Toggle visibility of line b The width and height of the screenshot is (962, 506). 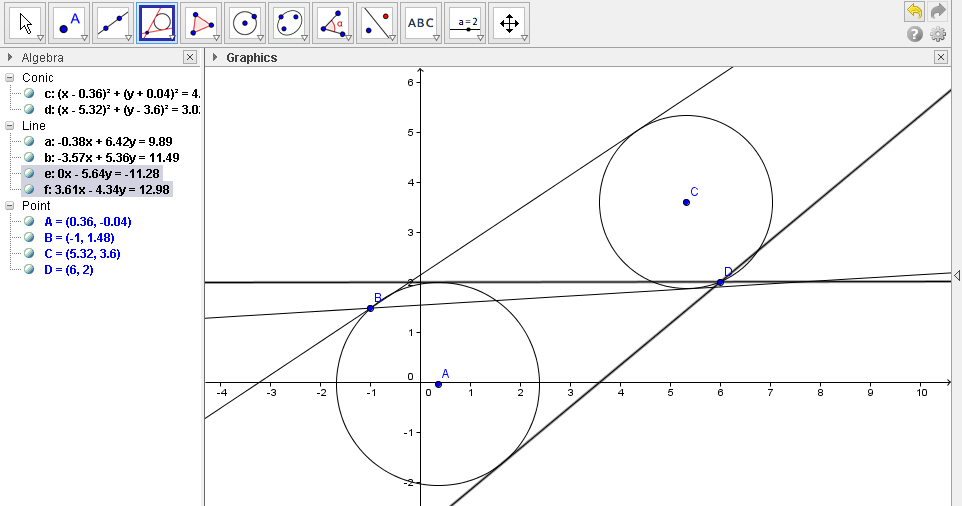pyautogui.click(x=29, y=157)
